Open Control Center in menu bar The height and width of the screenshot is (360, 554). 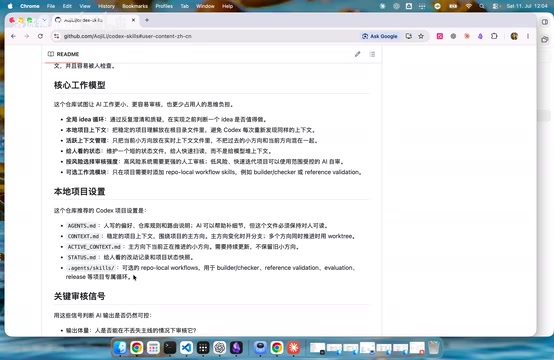tap(495, 6)
